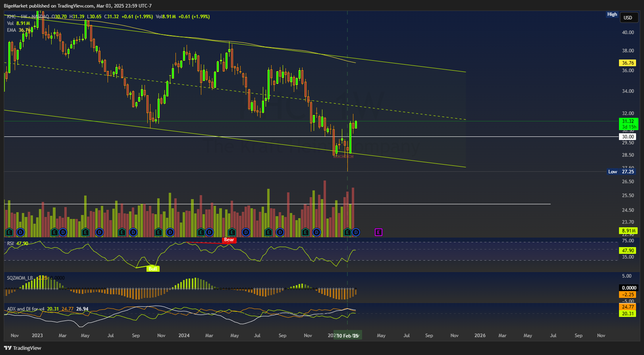Select the Vol 8.91M legend entry
644x355 pixels.
coord(18,23)
